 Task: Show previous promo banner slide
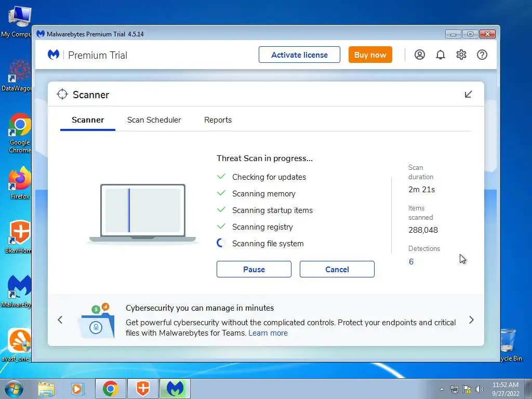coord(60,320)
